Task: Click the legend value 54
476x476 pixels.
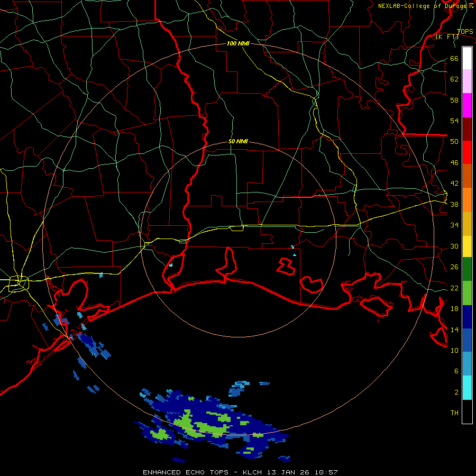Action: point(454,121)
